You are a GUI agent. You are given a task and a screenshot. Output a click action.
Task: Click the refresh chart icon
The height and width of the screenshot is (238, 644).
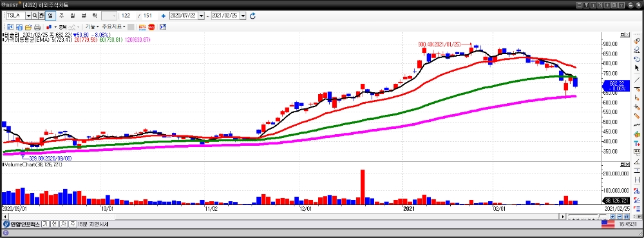(252, 15)
